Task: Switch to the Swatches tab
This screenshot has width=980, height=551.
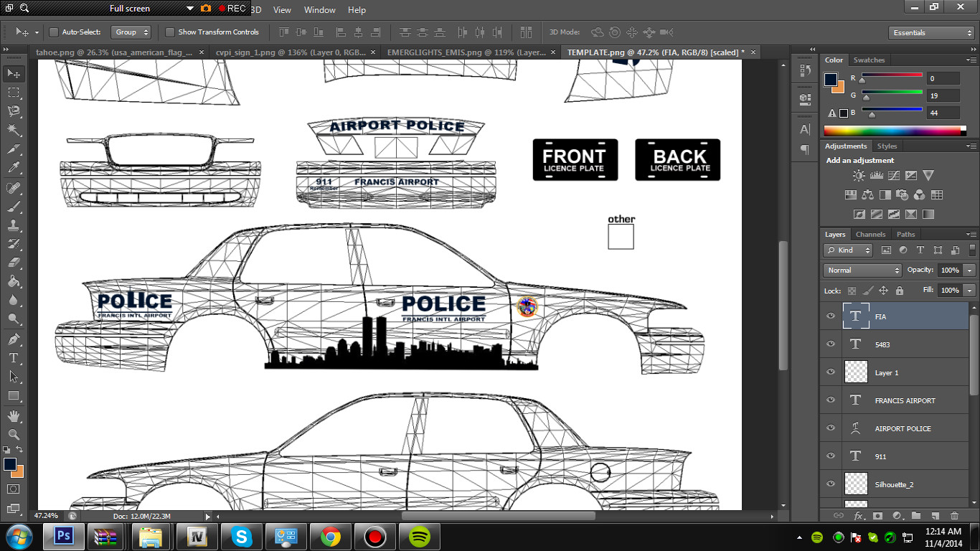Action: coord(869,60)
